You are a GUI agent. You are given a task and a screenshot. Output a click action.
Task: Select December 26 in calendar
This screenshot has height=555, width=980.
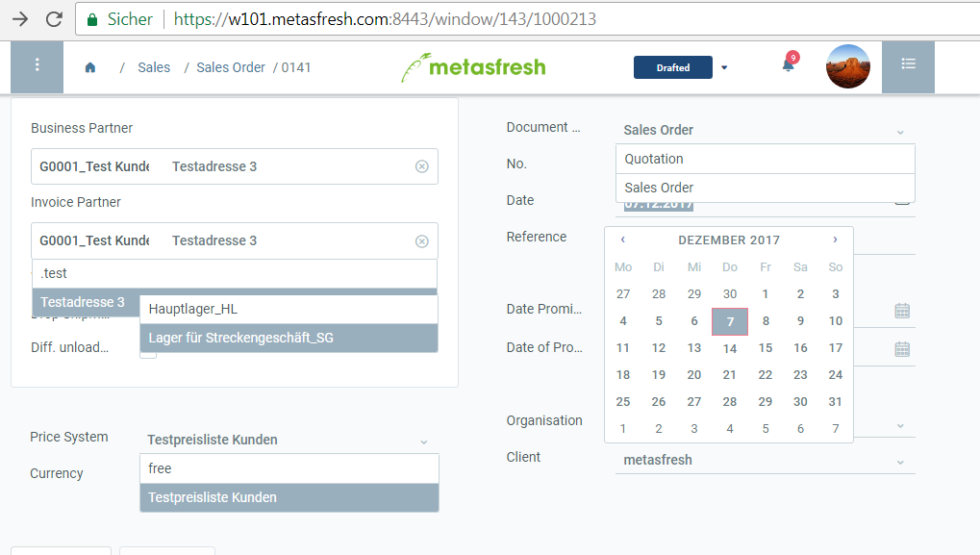point(659,402)
